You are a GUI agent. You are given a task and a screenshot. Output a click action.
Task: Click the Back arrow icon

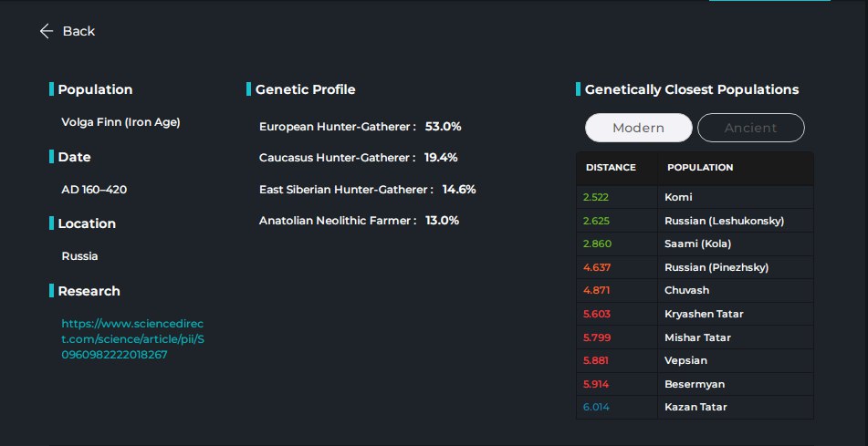click(x=46, y=31)
